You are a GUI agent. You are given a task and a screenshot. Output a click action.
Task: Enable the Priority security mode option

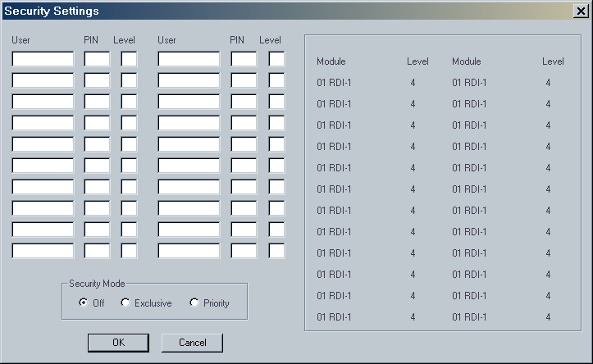pos(194,303)
